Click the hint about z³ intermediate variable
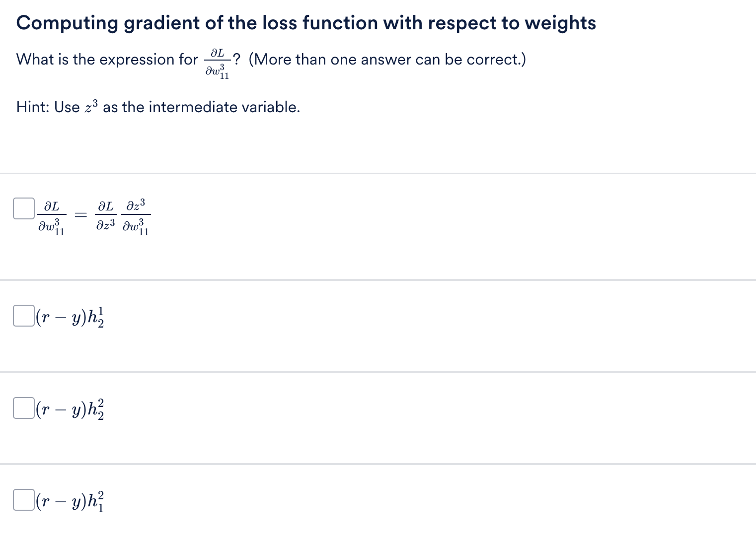 [158, 106]
